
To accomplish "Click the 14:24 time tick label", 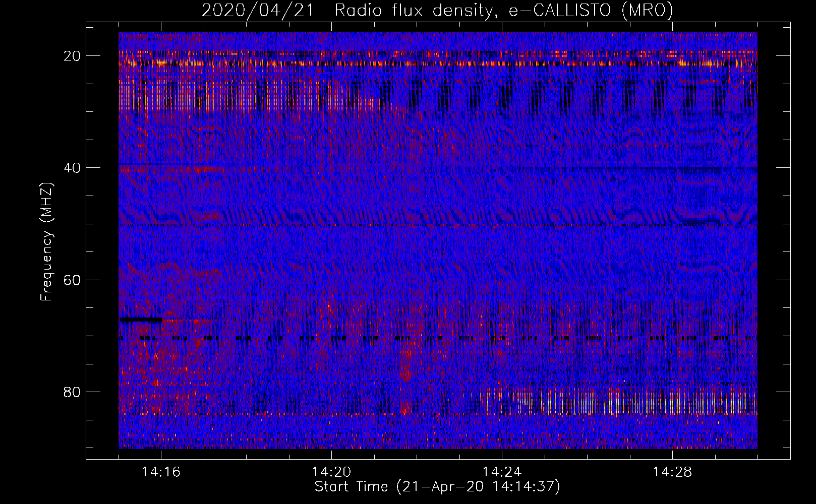I will [x=502, y=472].
